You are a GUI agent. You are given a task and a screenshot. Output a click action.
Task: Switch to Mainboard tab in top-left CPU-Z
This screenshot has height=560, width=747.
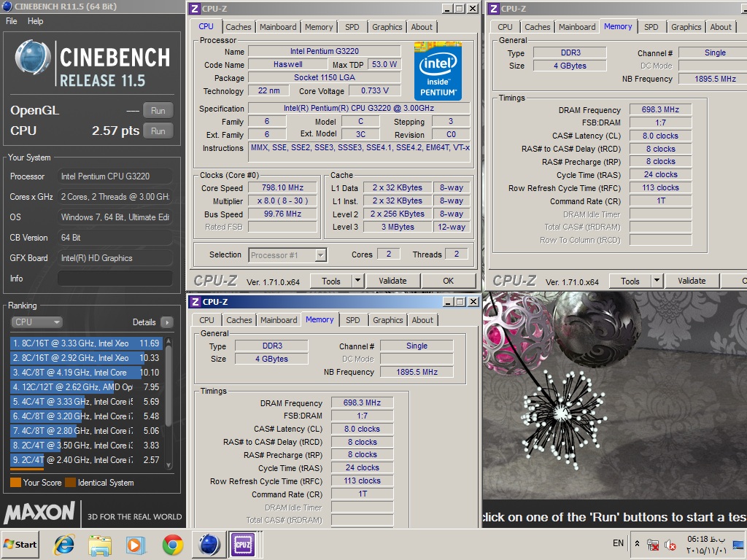coord(278,27)
